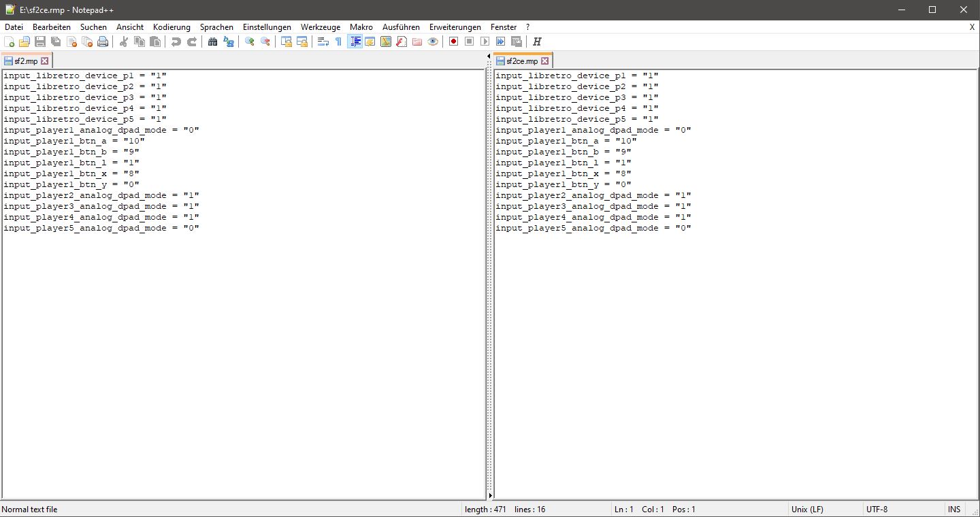Close the sf2ce.rmp tab with its X
The image size is (980, 517).
(x=544, y=61)
